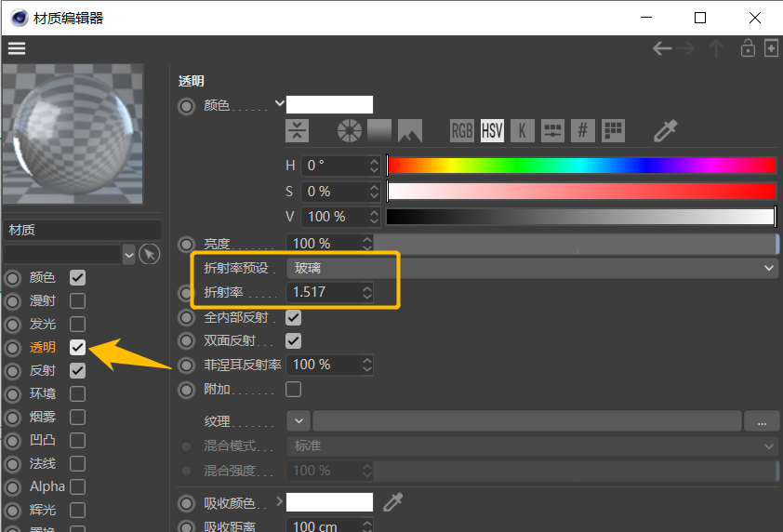Select the 环境 channel label
The image size is (783, 532).
point(43,393)
